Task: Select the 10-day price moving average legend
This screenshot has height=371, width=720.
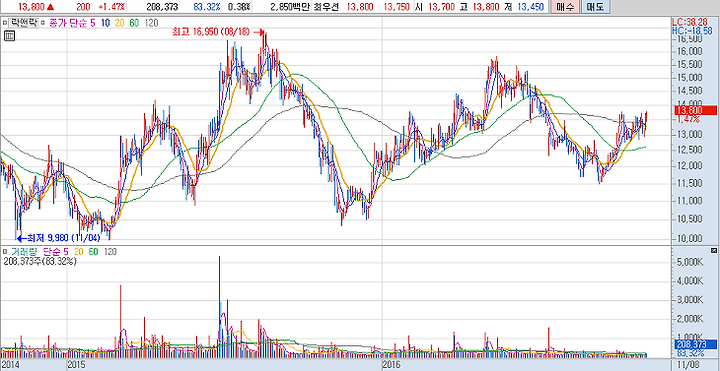Action: [105, 22]
